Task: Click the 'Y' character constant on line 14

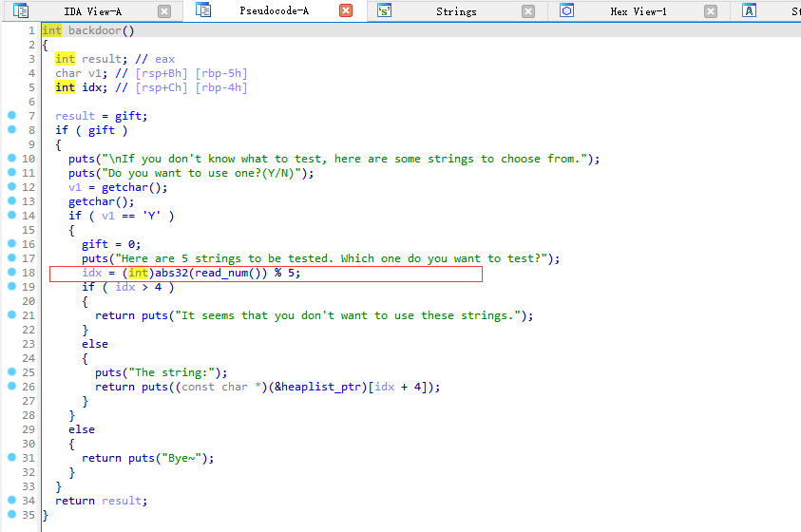Action: coord(151,216)
